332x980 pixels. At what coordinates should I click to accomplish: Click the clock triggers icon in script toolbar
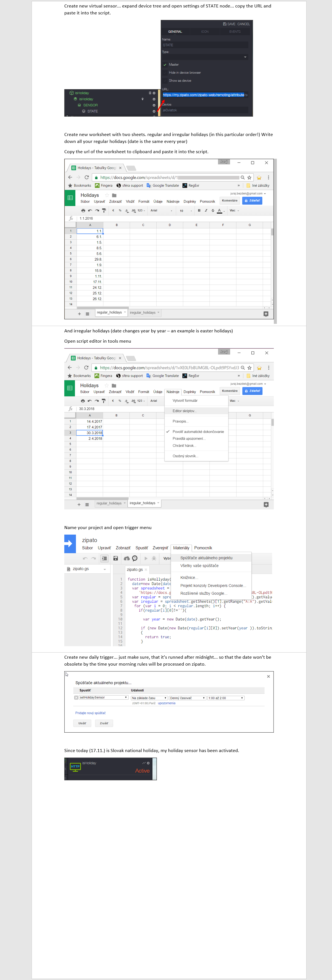[135, 558]
